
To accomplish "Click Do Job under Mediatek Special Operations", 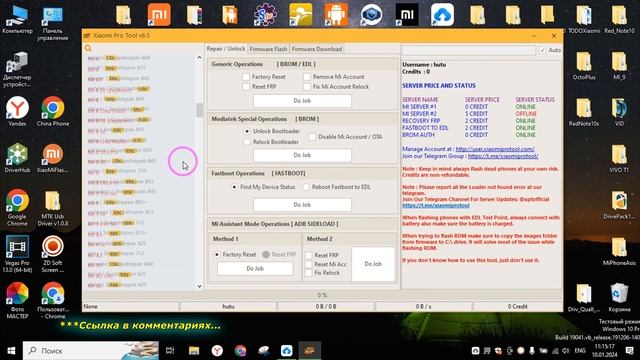I will [x=302, y=155].
